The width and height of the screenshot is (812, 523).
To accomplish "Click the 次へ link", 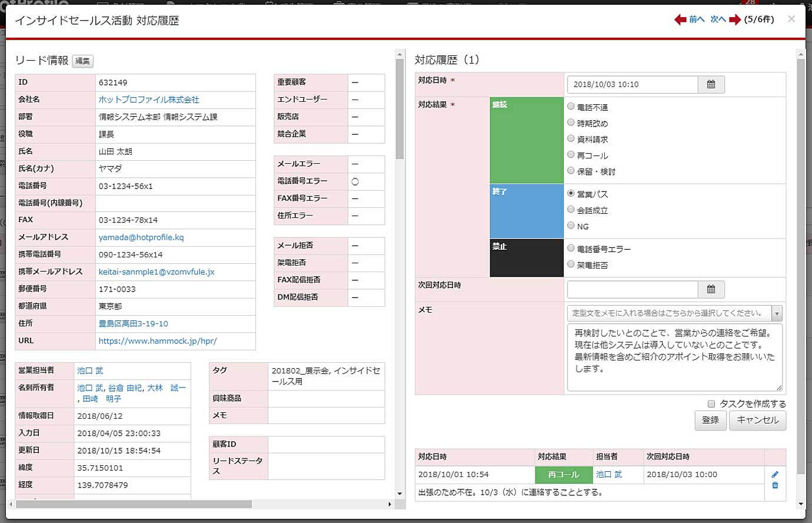I will [718, 19].
